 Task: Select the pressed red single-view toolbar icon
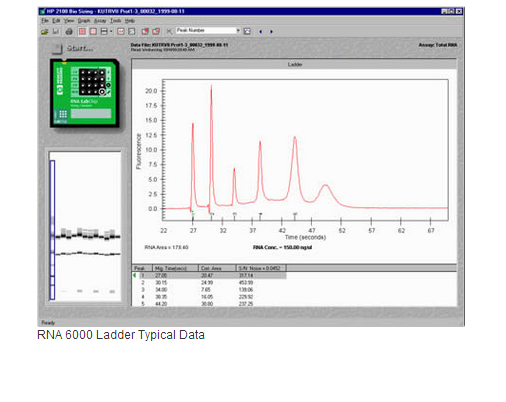coord(82,32)
